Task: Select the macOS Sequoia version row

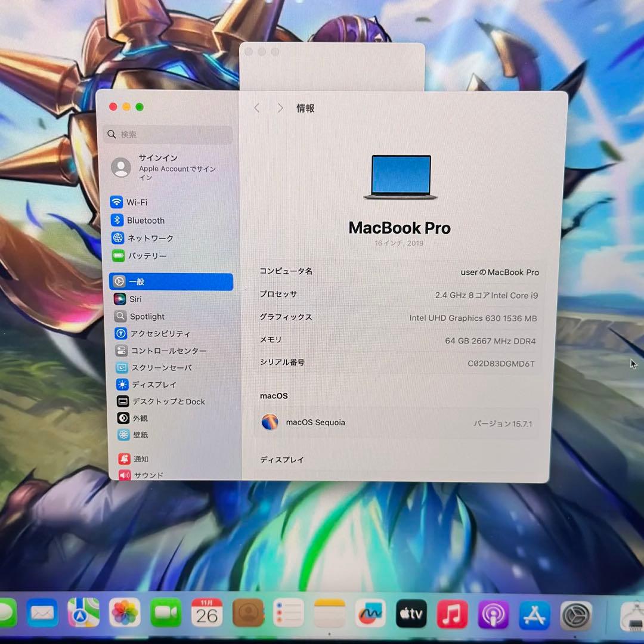Action: (x=400, y=423)
